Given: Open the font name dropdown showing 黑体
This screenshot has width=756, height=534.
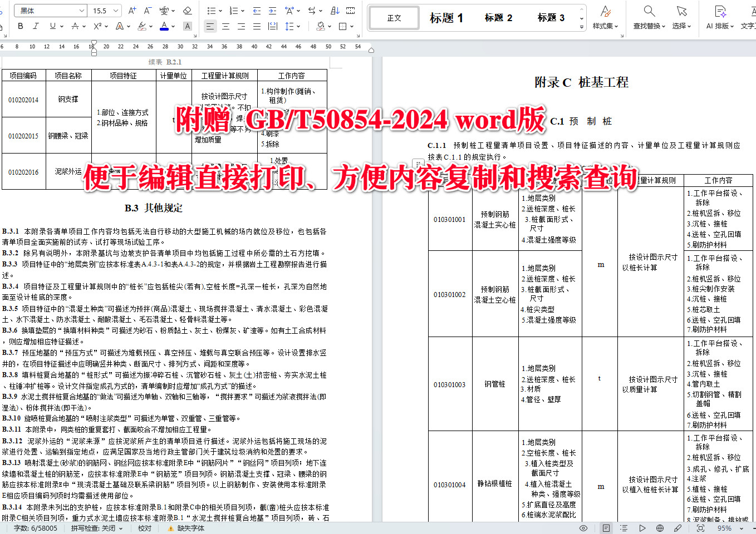Looking at the screenshot, I should (x=50, y=10).
